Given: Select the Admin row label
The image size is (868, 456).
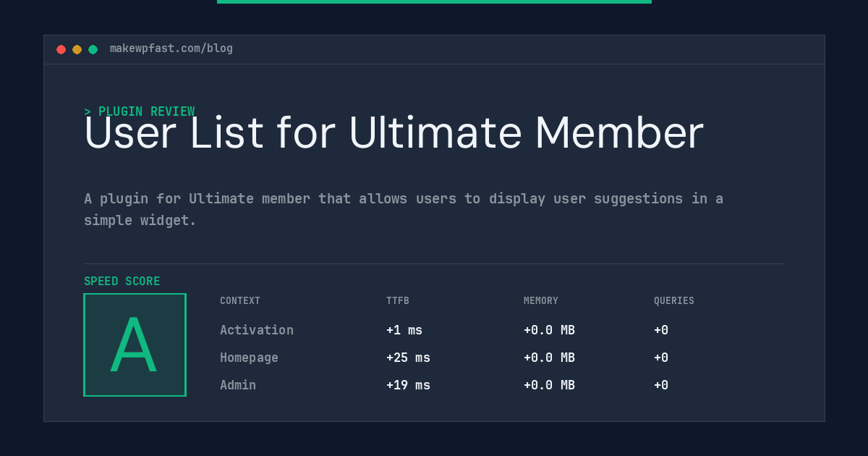Looking at the screenshot, I should [238, 385].
